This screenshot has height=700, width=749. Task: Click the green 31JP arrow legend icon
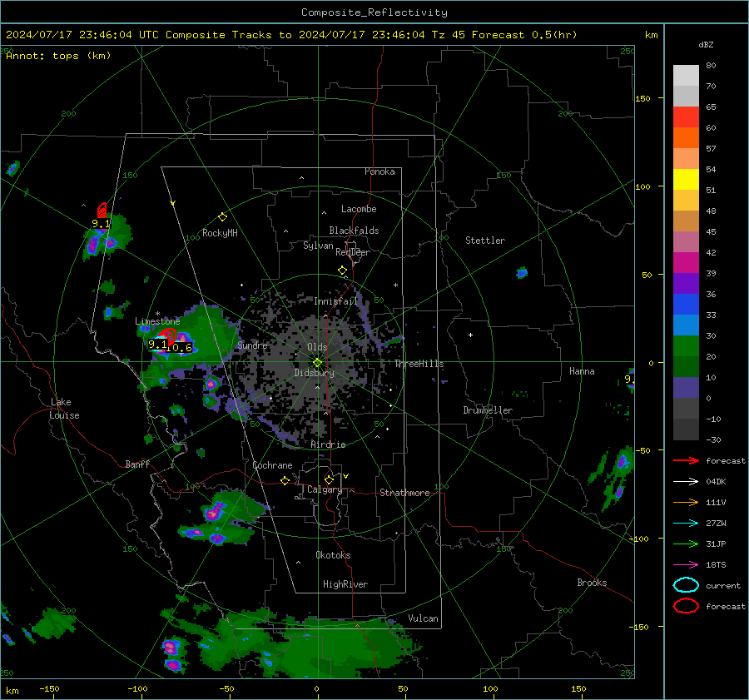point(686,544)
